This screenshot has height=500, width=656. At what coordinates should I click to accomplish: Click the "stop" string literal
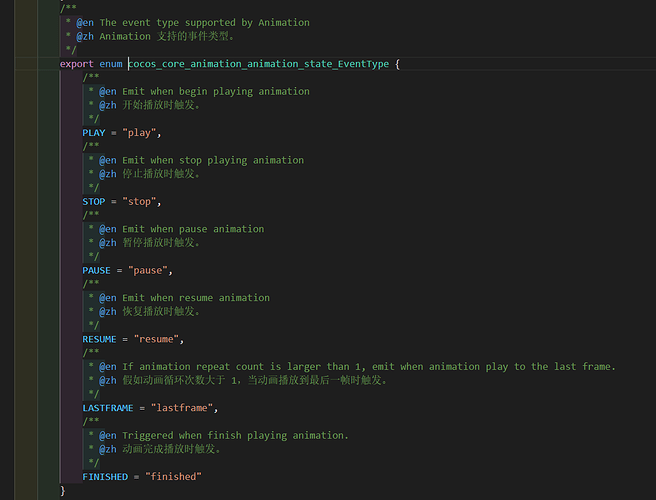[x=141, y=201]
